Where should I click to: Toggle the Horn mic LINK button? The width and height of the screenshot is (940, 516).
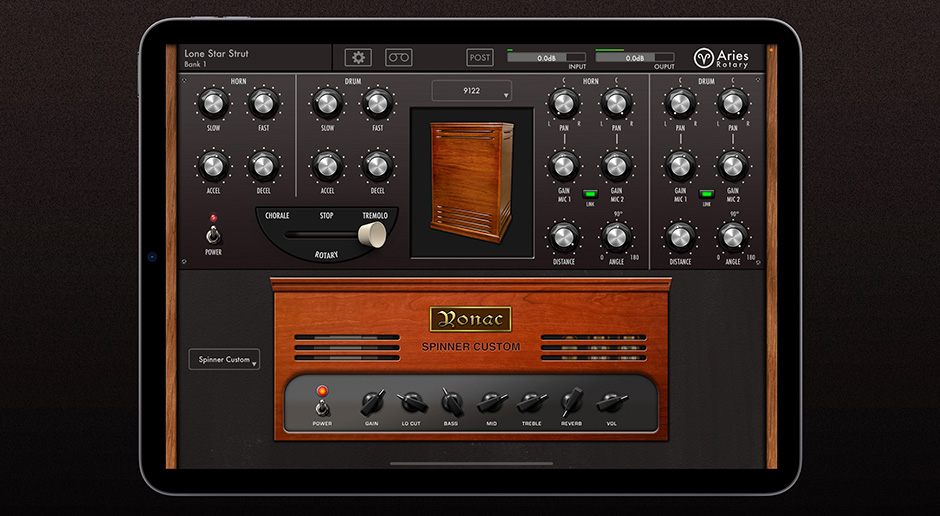click(x=590, y=194)
